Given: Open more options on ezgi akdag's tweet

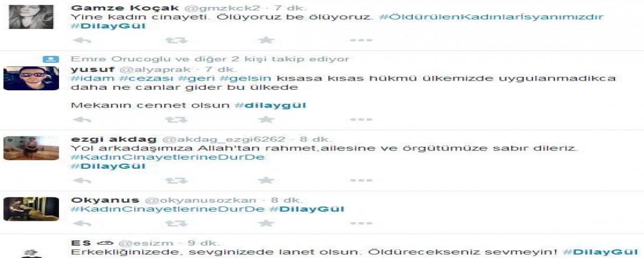Looking at the screenshot, I should pos(361,181).
